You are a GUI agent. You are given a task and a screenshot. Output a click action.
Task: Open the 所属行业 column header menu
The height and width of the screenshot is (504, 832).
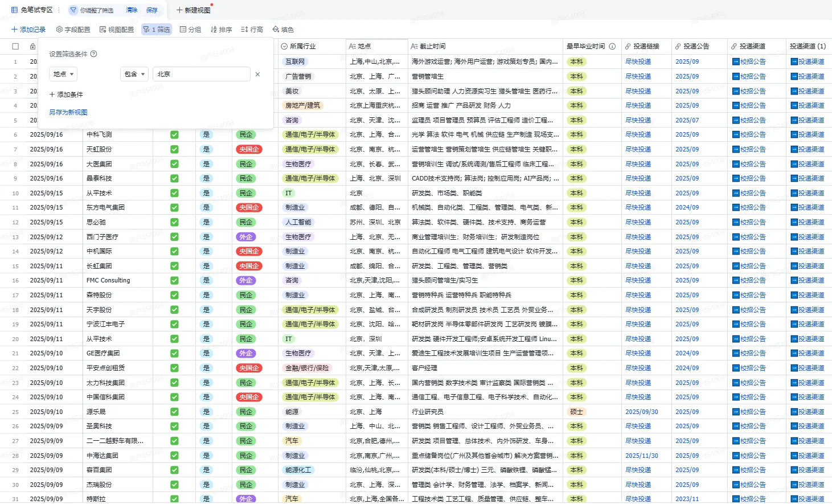click(312, 46)
